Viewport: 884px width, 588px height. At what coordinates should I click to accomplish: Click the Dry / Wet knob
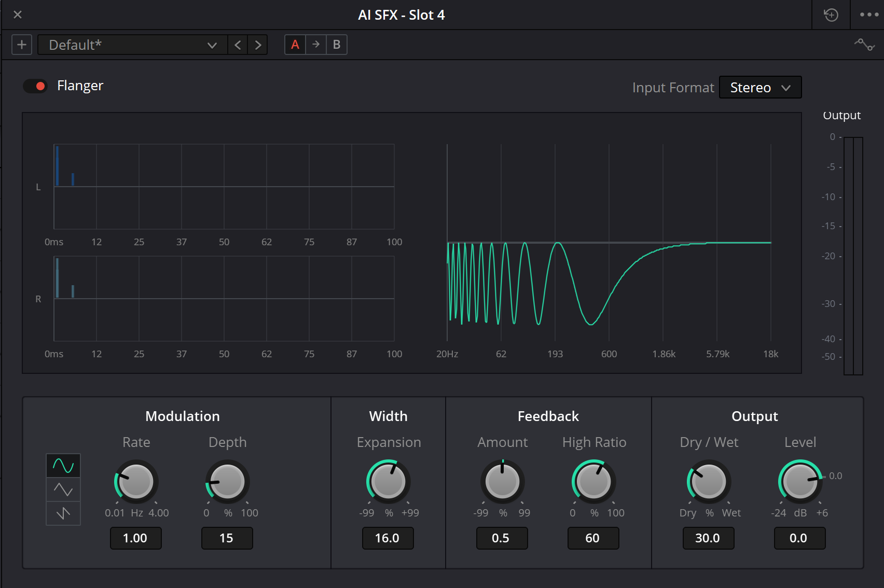coord(709,481)
